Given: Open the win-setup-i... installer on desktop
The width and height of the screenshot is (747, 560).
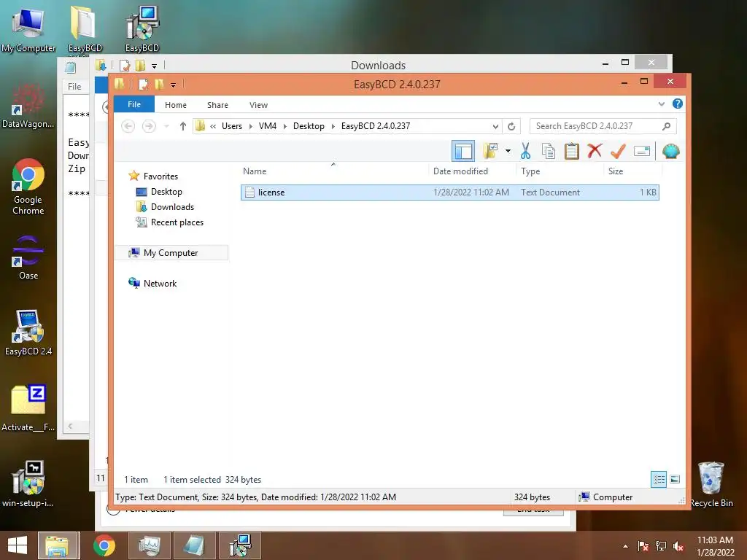Looking at the screenshot, I should (28, 484).
